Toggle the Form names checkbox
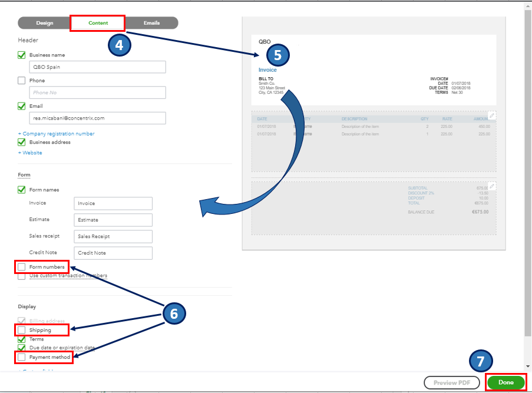532x393 pixels. [22, 190]
